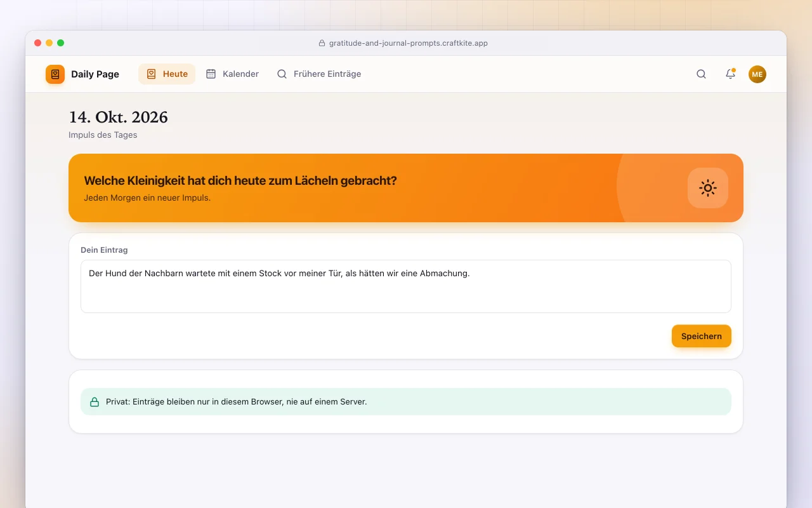Click the magnifier icon beside Frühere Einträge
The width and height of the screenshot is (812, 508).
[x=282, y=74]
